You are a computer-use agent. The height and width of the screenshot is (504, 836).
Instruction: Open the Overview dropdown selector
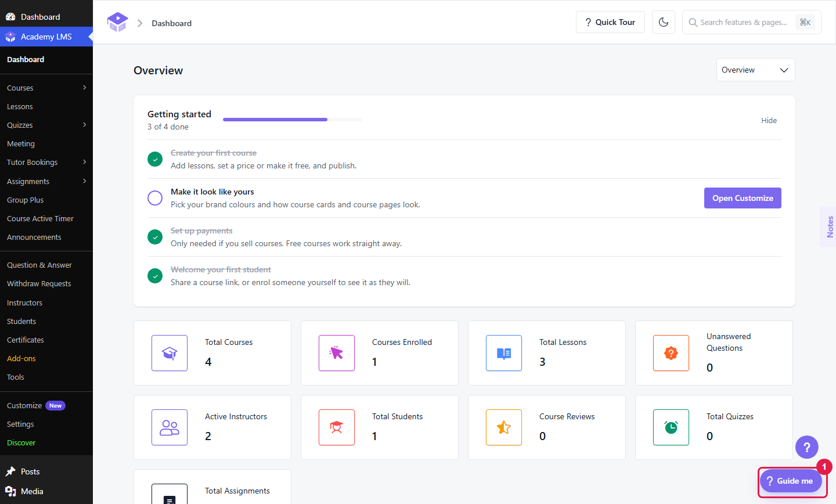755,70
